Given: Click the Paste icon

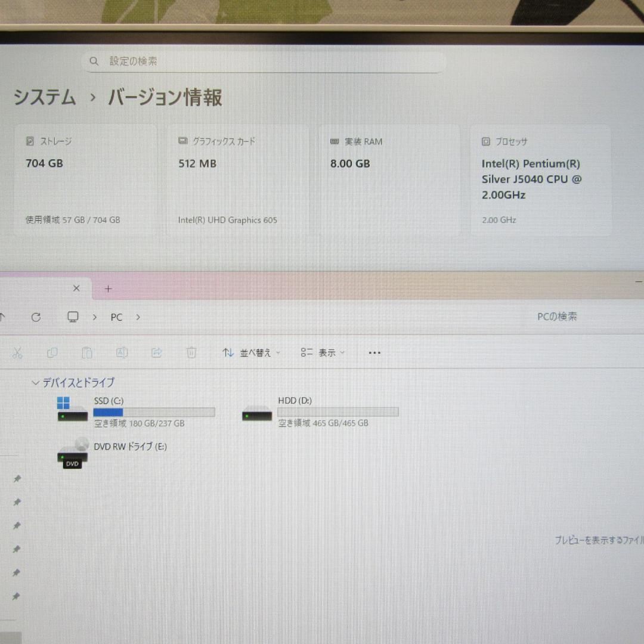Looking at the screenshot, I should (87, 352).
